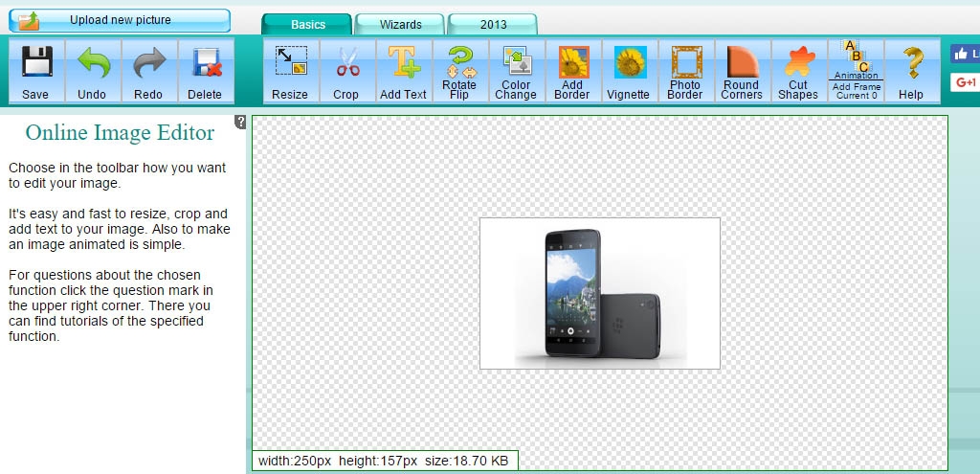Switch to the 2013 tab
Screen dimensions: 980x474
493,25
